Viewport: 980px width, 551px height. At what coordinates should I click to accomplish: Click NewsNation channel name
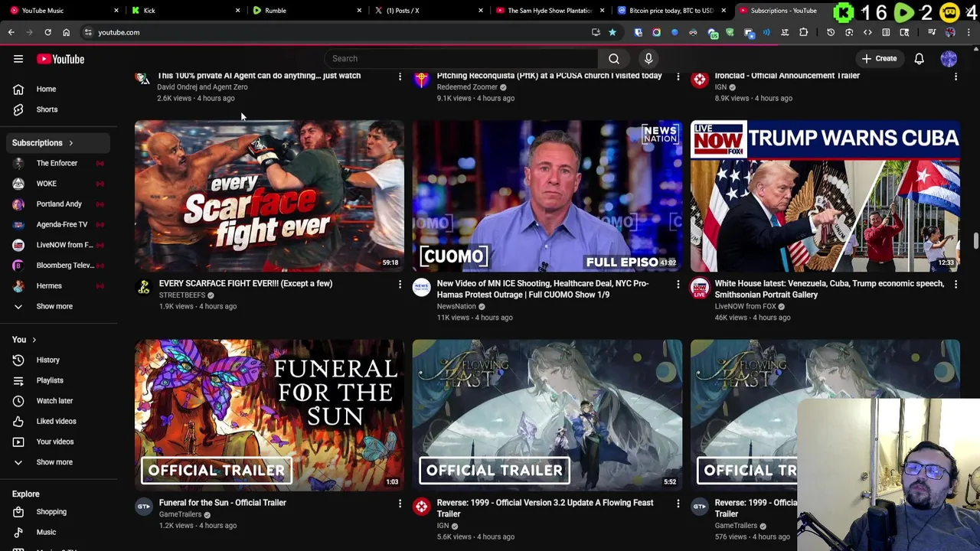(x=456, y=306)
